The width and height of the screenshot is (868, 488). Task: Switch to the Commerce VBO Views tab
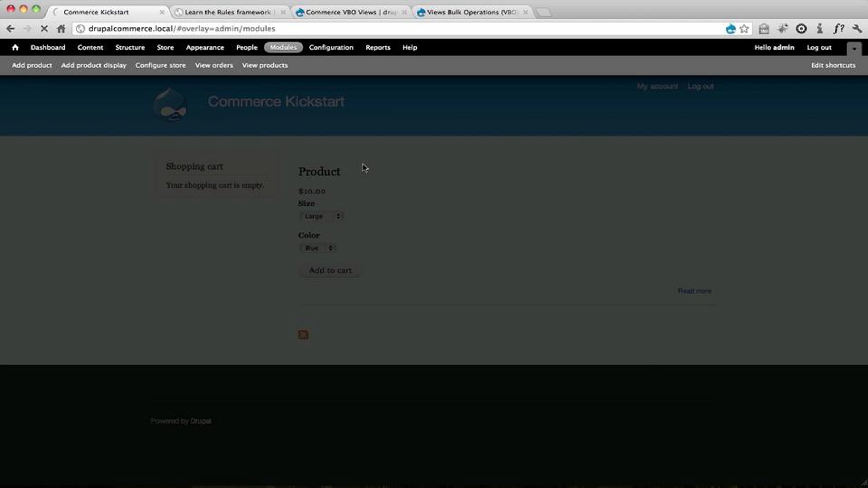[351, 12]
